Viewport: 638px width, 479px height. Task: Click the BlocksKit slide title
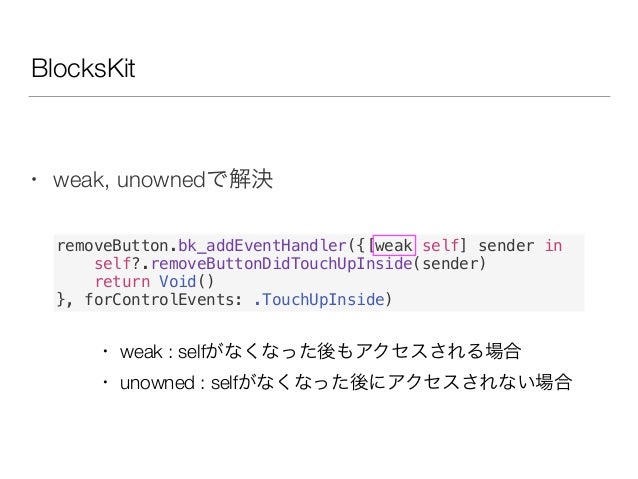(83, 68)
